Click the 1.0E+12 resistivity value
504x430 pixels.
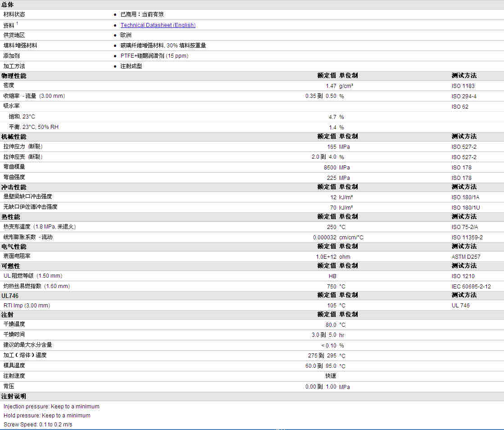[326, 256]
